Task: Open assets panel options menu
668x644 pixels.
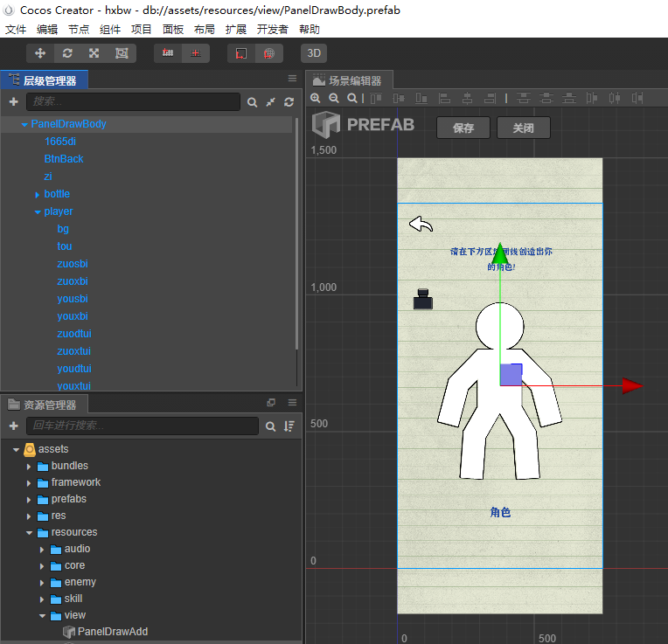Action: tap(292, 403)
